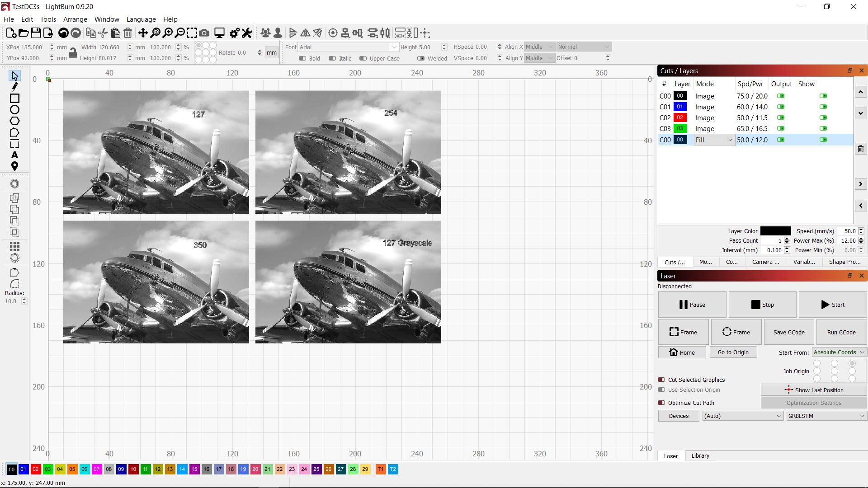This screenshot has height=488, width=868.
Task: Switch to the Library tab
Action: pos(700,456)
